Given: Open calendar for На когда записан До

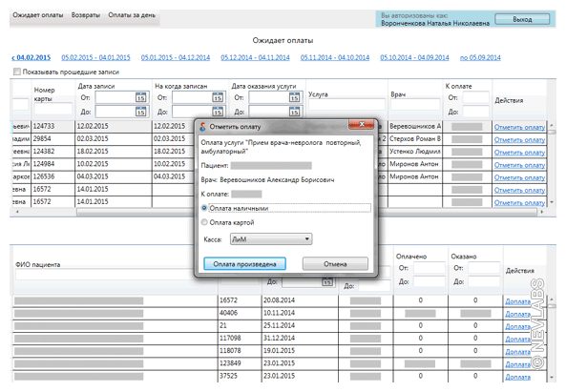Looking at the screenshot, I should pyautogui.click(x=218, y=112).
